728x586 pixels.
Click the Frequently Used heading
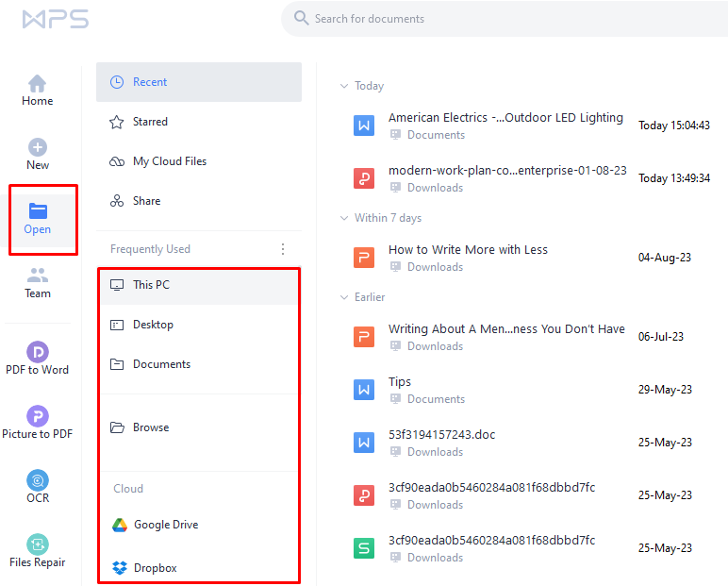pyautogui.click(x=151, y=249)
